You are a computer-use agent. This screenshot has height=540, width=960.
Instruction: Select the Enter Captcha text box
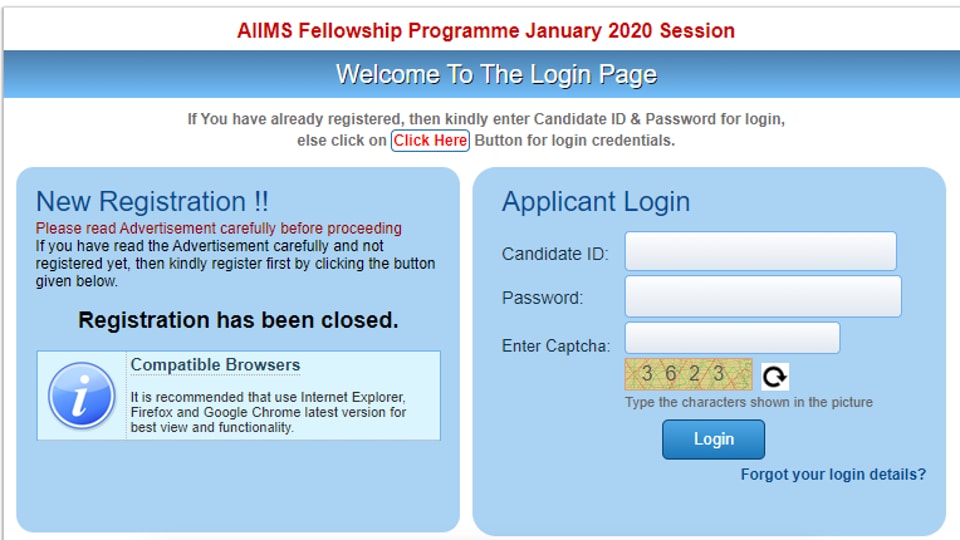click(732, 338)
